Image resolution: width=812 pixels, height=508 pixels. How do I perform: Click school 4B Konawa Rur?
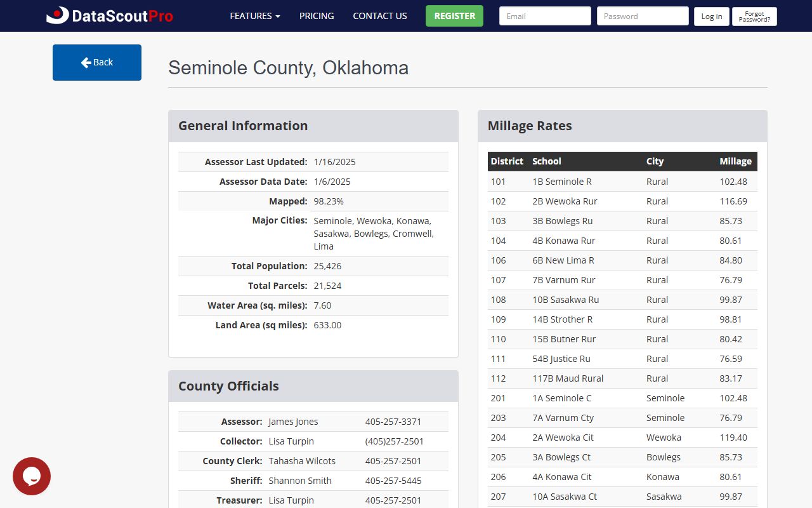point(564,241)
